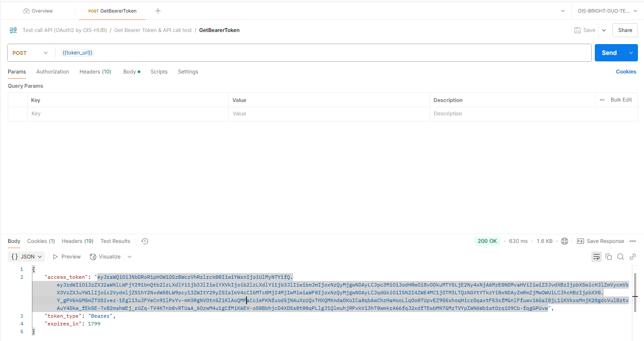This screenshot has height=341, width=644.
Task: Click the query param Value input cell
Action: [x=329, y=114]
